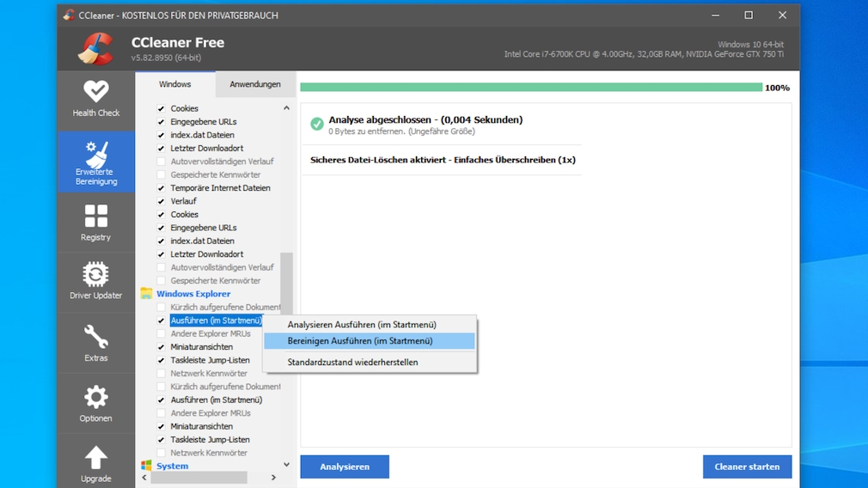868x488 pixels.
Task: Click the Analysieren button
Action: (345, 467)
